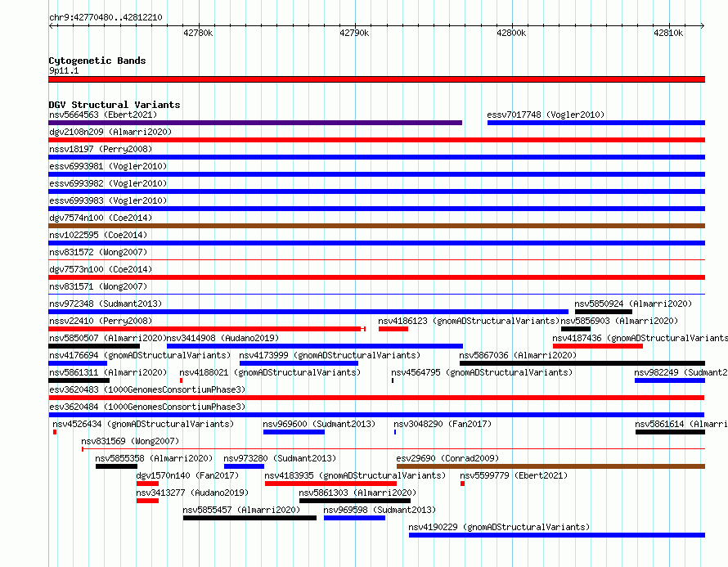Screen dimensions: 728x567
Task: Select nsv831571 (Wong2007) label
Action: pos(98,286)
